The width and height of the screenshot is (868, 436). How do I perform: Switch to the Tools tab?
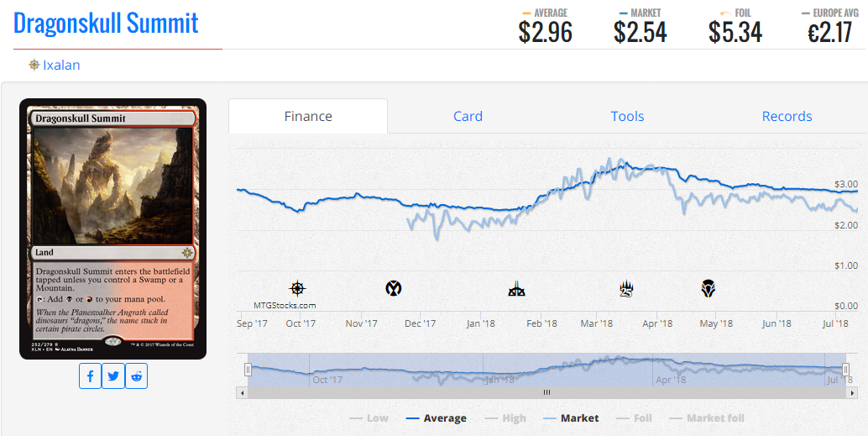tap(627, 116)
